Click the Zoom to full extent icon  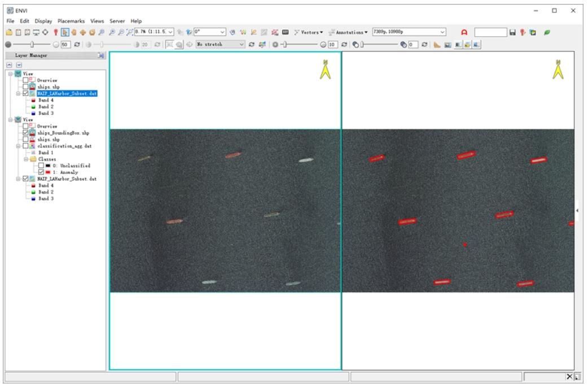click(x=130, y=32)
